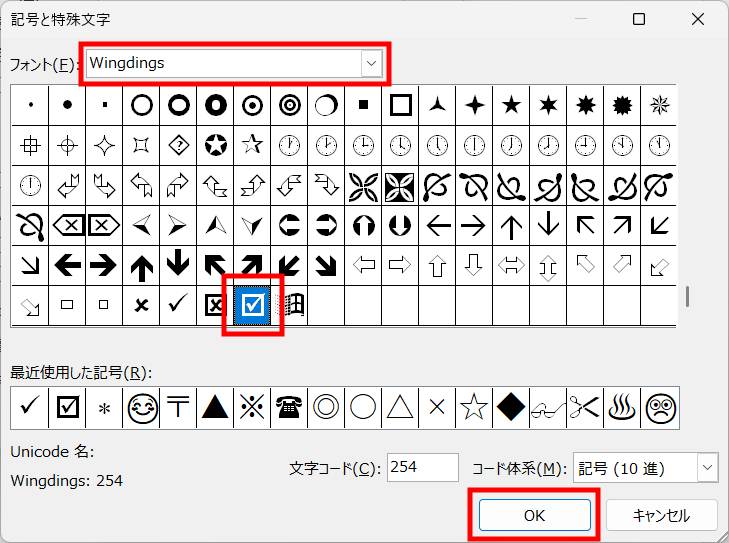This screenshot has height=543, width=729.
Task: Pick the multiplication X in recent symbols
Action: 437,408
